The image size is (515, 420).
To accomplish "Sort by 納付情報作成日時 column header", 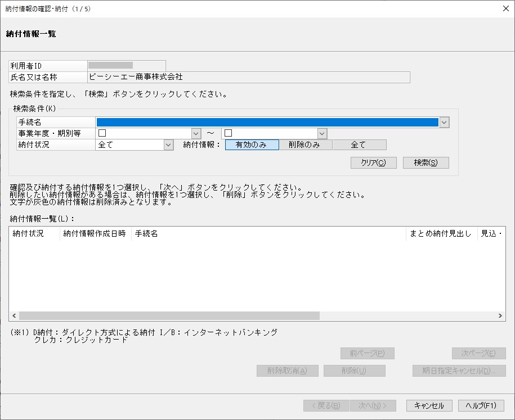I will tap(95, 234).
